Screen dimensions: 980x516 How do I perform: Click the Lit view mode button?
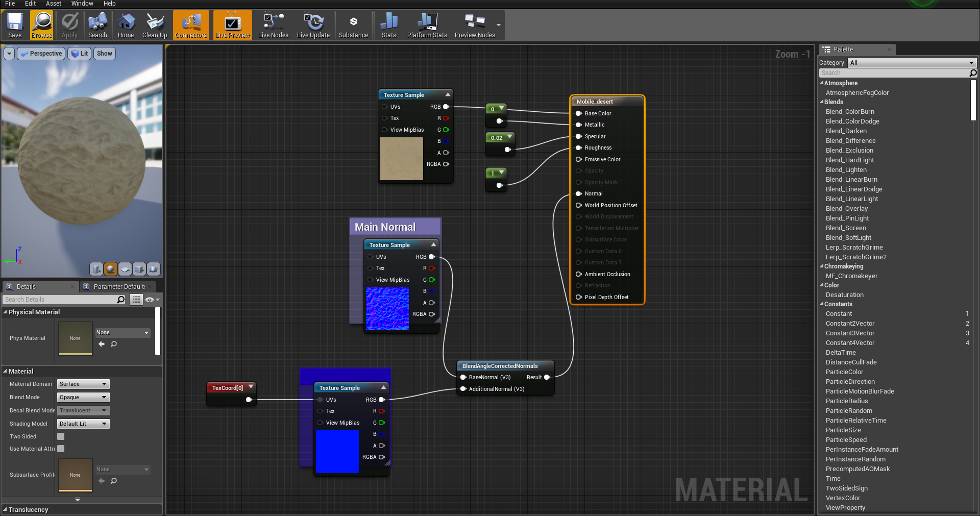(80, 54)
